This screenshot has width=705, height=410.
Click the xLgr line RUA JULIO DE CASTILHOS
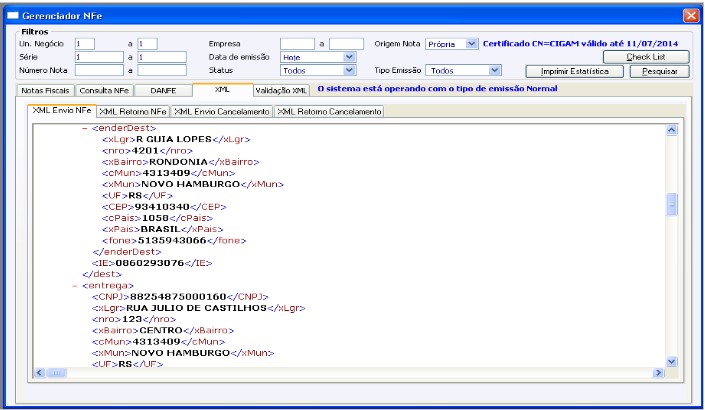(198, 308)
